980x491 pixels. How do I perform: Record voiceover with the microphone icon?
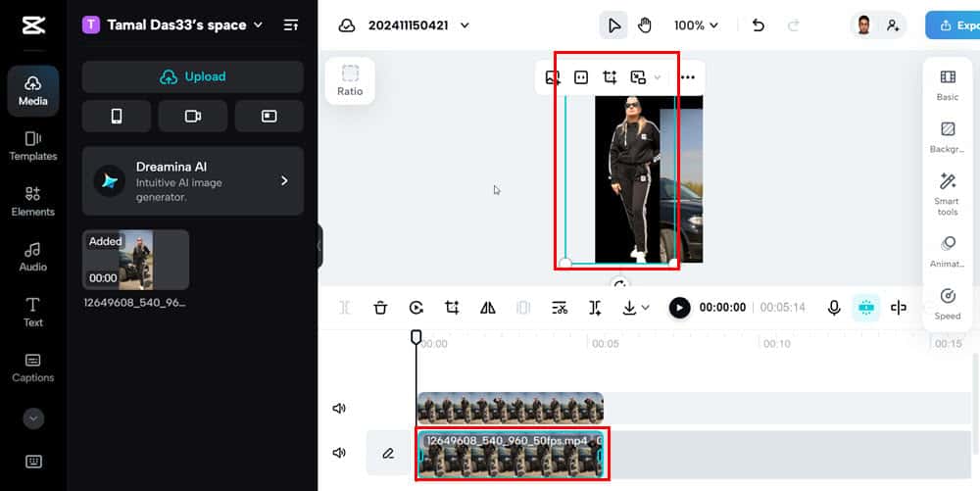[x=834, y=308]
